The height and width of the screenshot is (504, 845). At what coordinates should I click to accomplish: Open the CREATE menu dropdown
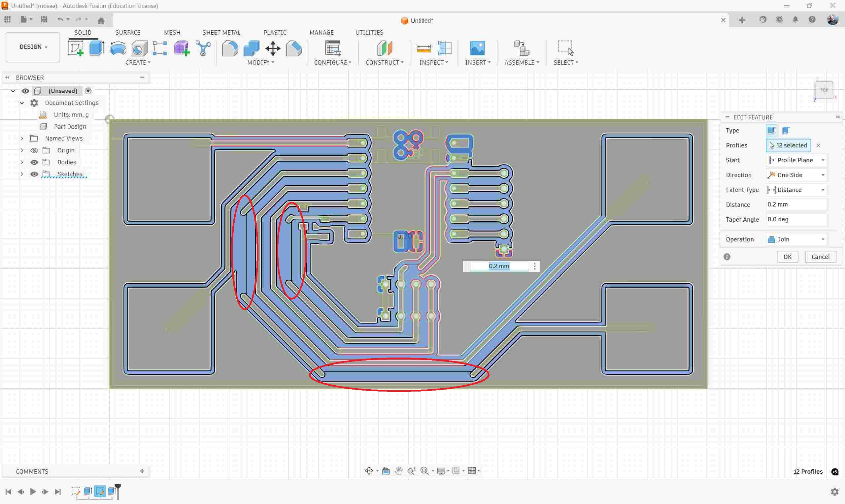tap(138, 62)
